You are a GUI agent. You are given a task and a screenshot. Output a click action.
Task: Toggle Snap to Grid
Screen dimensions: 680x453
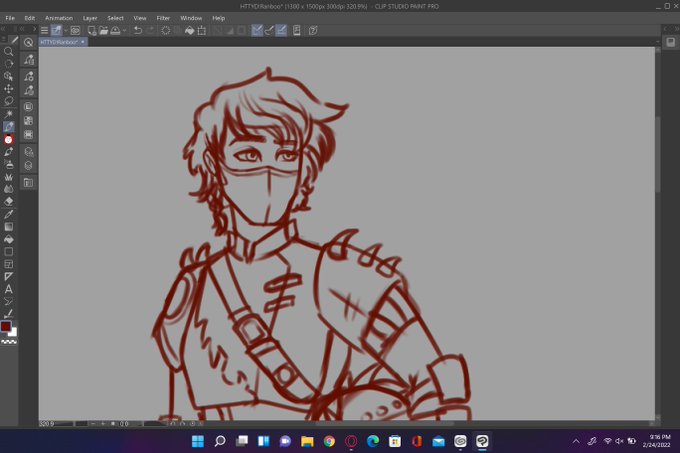point(281,30)
